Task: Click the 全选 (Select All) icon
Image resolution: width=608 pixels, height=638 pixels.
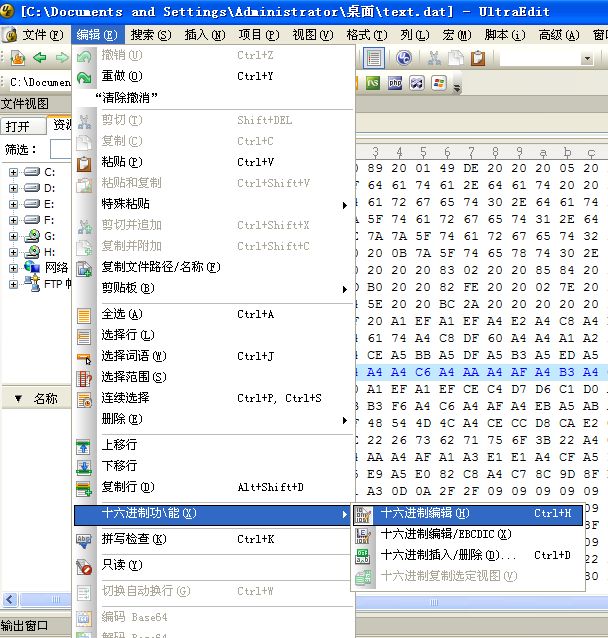Action: [84, 316]
